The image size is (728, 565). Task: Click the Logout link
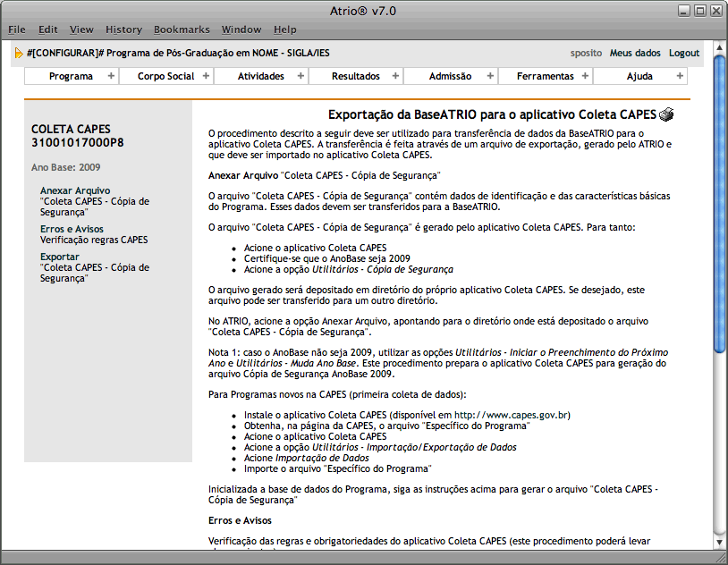[684, 54]
